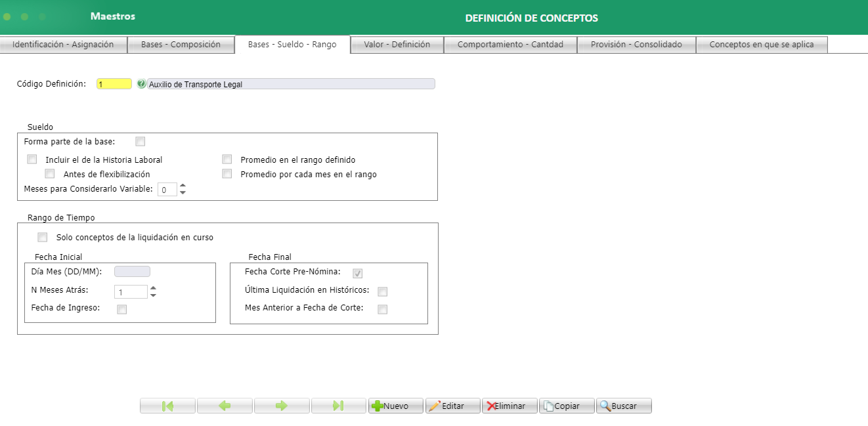Go to next record arrow button
Viewport: 868px width, 426px height.
click(282, 406)
